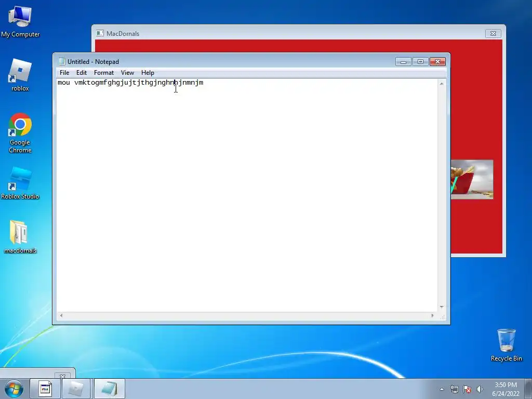Image resolution: width=532 pixels, height=399 pixels.
Task: Click Notepad horizontal scrollbar right arrow
Action: [x=432, y=315]
